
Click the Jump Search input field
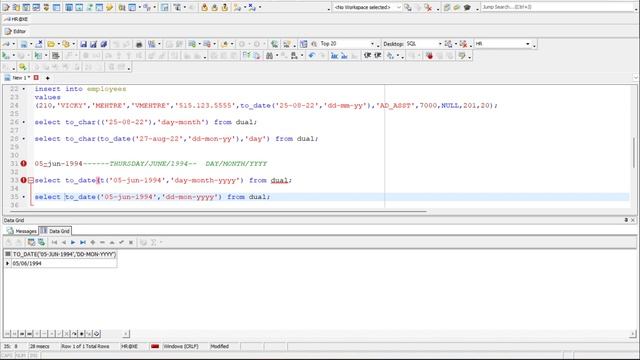coord(557,7)
